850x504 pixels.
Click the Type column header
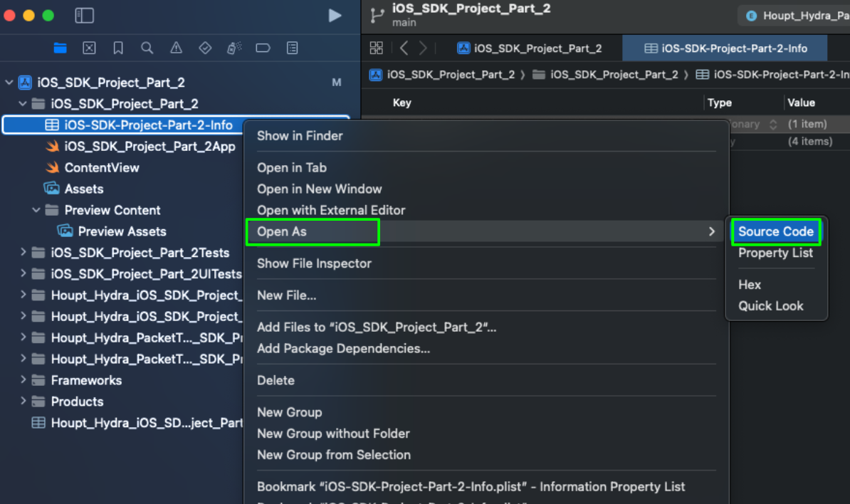pyautogui.click(x=719, y=103)
